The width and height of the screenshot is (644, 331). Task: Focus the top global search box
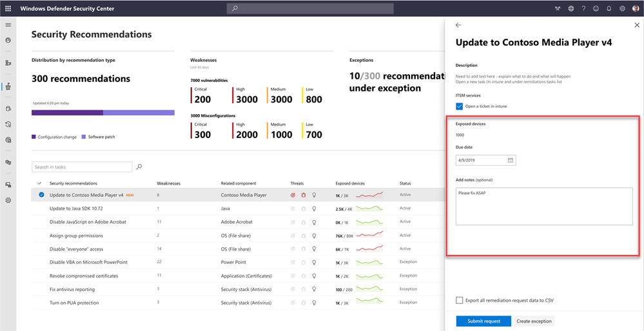point(310,8)
